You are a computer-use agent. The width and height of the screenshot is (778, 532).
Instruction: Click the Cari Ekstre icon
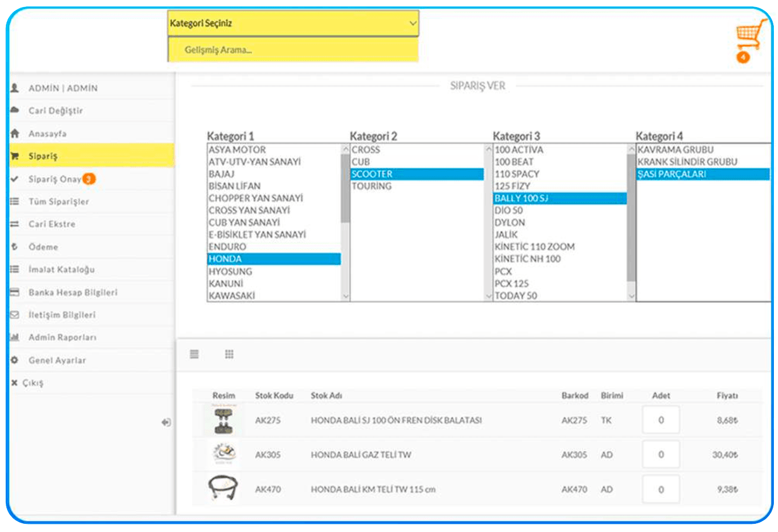[15, 224]
